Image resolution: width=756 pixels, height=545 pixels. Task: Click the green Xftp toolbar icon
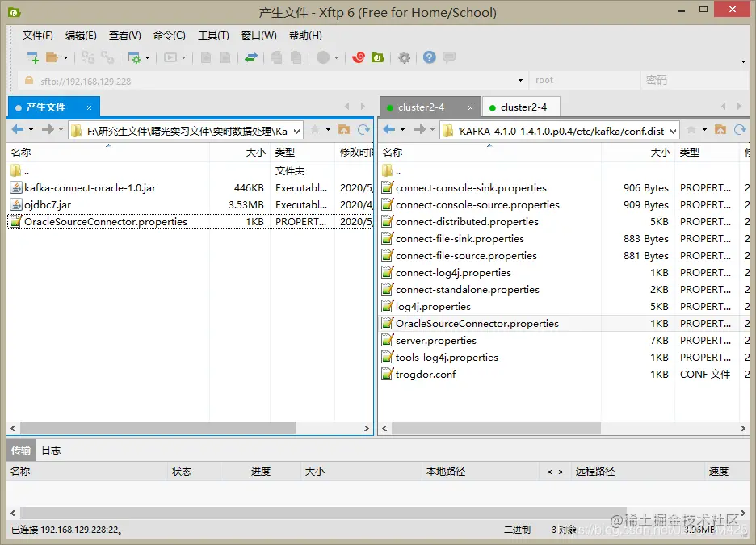[x=378, y=57]
